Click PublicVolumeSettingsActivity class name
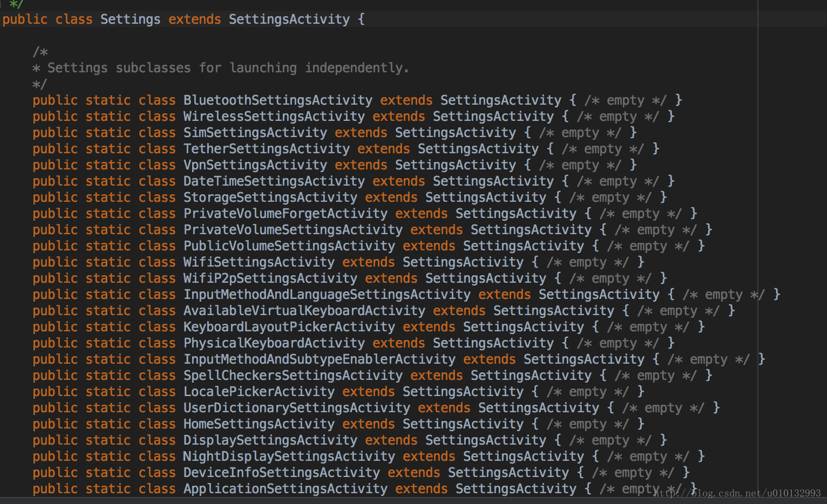 tap(289, 246)
